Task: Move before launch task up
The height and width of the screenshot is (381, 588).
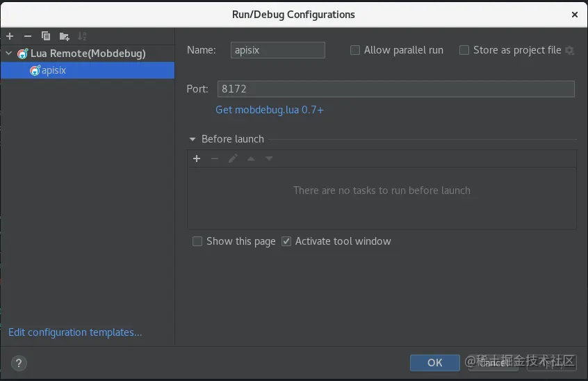Action: tap(251, 159)
